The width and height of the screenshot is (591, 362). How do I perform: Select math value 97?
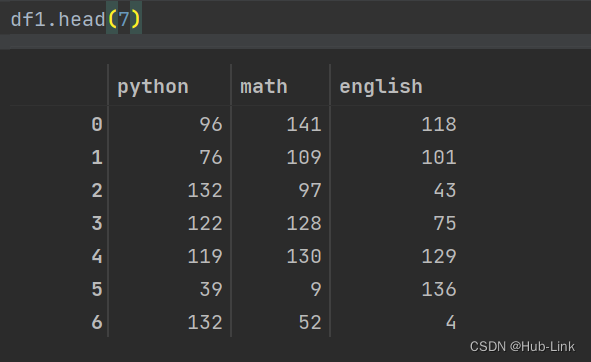click(x=310, y=190)
